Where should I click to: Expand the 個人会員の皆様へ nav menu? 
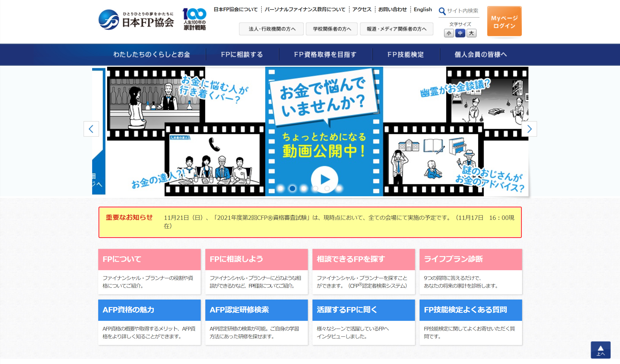(x=481, y=55)
